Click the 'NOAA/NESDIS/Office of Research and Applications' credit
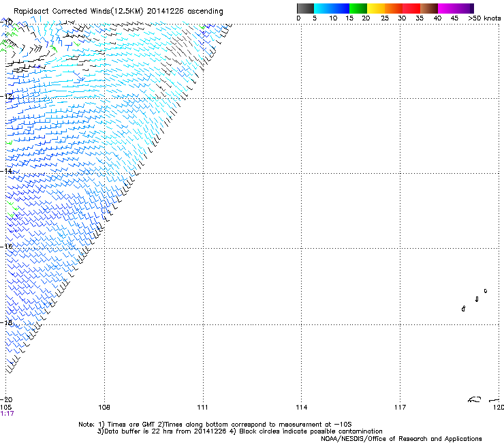504x443 pixels. 401,439
